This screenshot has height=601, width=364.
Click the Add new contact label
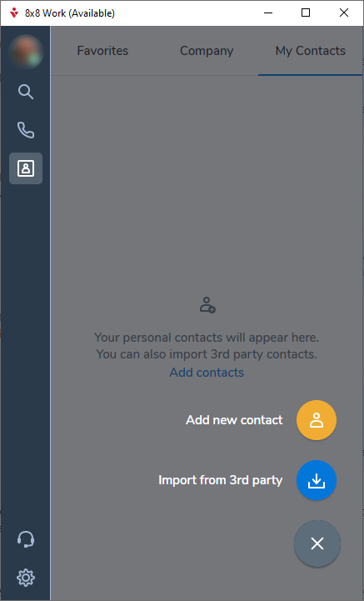(234, 420)
